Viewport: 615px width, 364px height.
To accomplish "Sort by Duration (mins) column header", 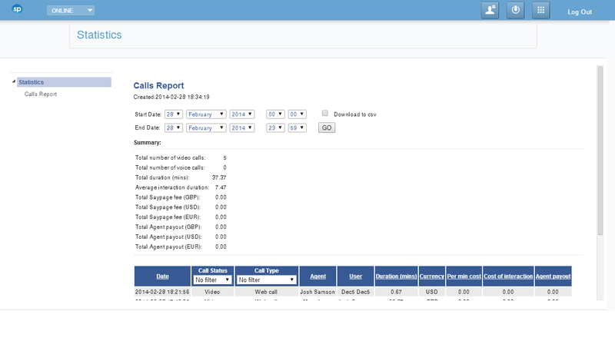I will [396, 276].
